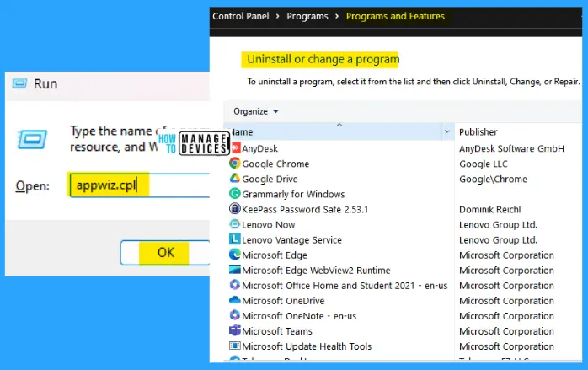Click Microsoft Corporation beside Microsoft OneDrive

coord(506,301)
